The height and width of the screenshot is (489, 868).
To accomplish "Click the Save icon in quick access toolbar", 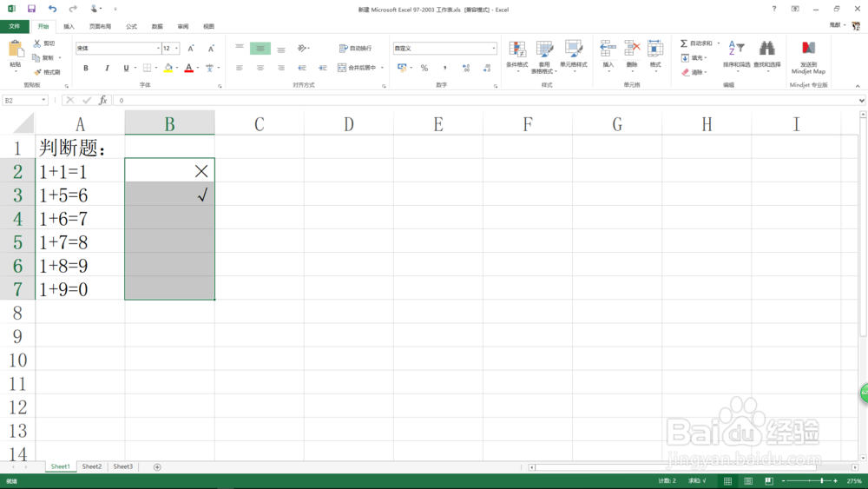I will pos(31,9).
